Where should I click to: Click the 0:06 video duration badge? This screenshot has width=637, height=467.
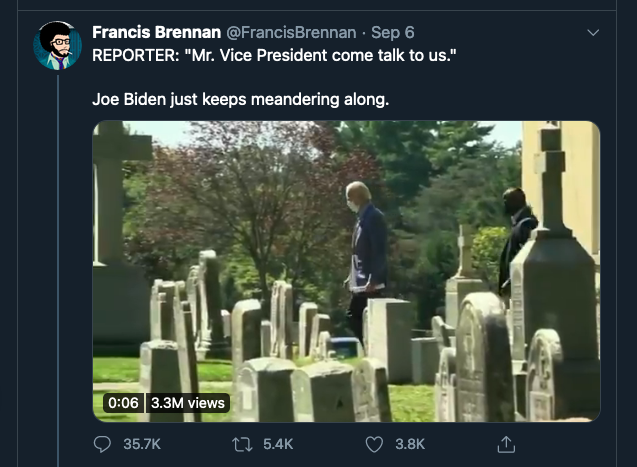123,403
